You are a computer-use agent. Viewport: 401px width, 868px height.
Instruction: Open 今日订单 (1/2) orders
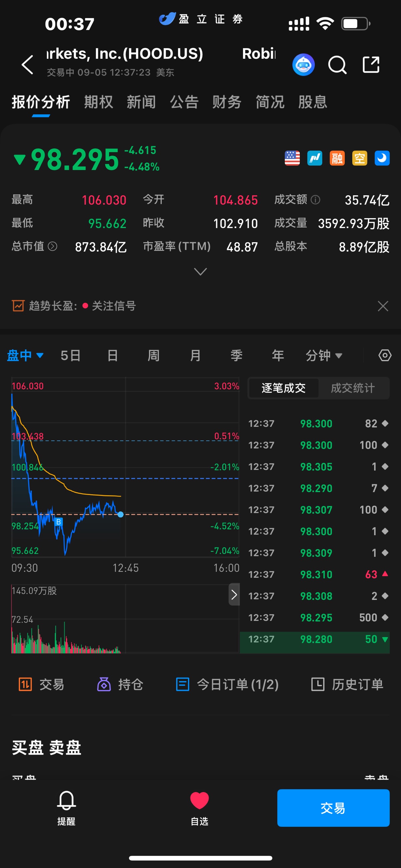pyautogui.click(x=228, y=685)
